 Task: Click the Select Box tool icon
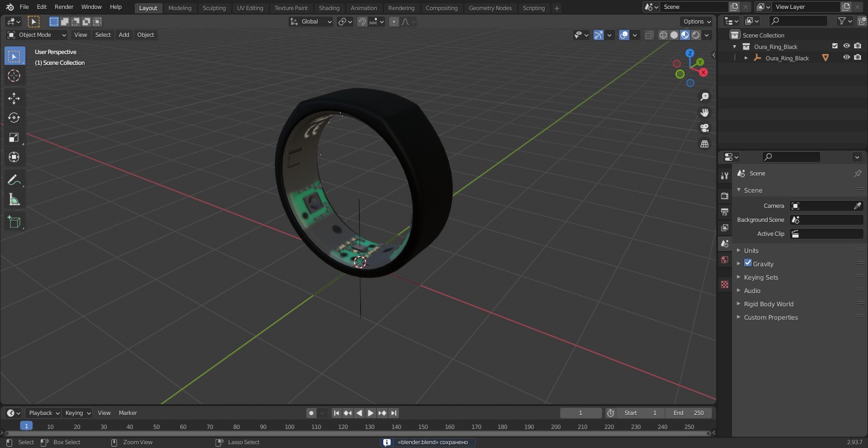click(14, 56)
